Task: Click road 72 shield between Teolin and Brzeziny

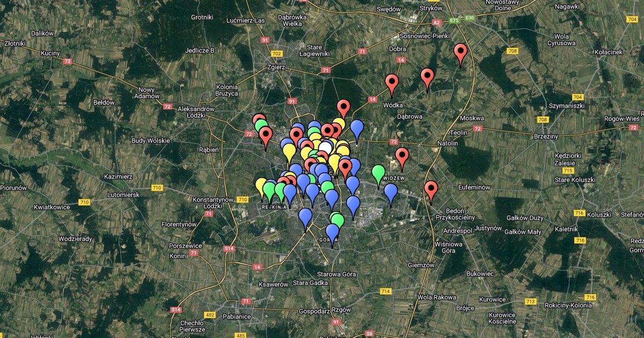Action: coord(479,129)
